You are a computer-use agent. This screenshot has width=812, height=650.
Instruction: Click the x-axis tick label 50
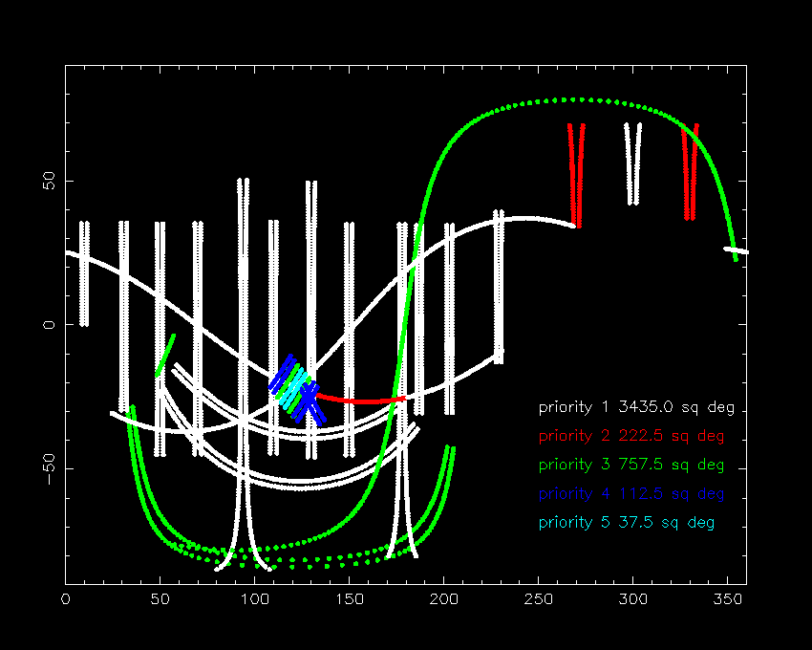[x=160, y=599]
